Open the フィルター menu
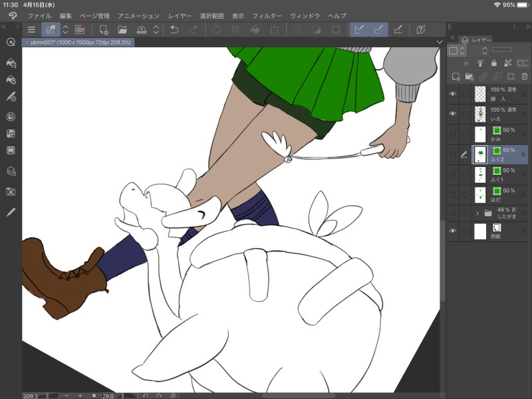 (267, 16)
